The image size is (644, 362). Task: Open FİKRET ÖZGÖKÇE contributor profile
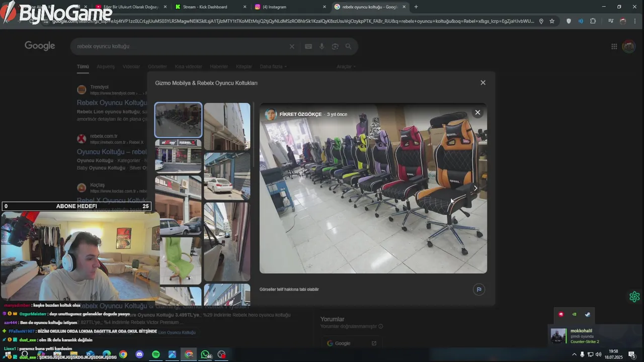coord(300,114)
